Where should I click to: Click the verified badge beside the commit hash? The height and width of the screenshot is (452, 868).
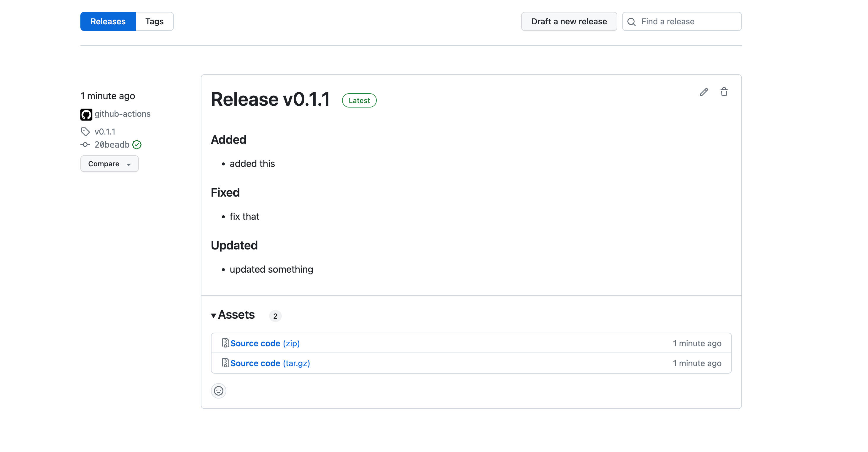137,144
